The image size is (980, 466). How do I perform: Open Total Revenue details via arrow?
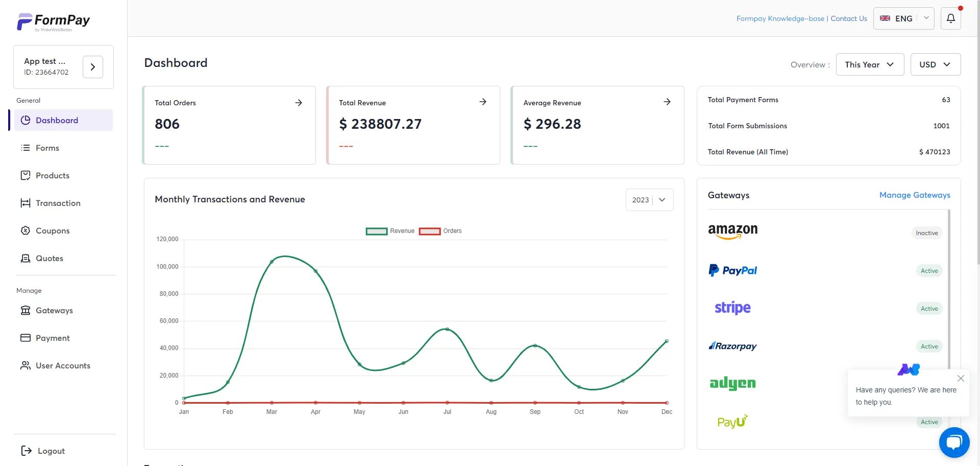coord(483,102)
